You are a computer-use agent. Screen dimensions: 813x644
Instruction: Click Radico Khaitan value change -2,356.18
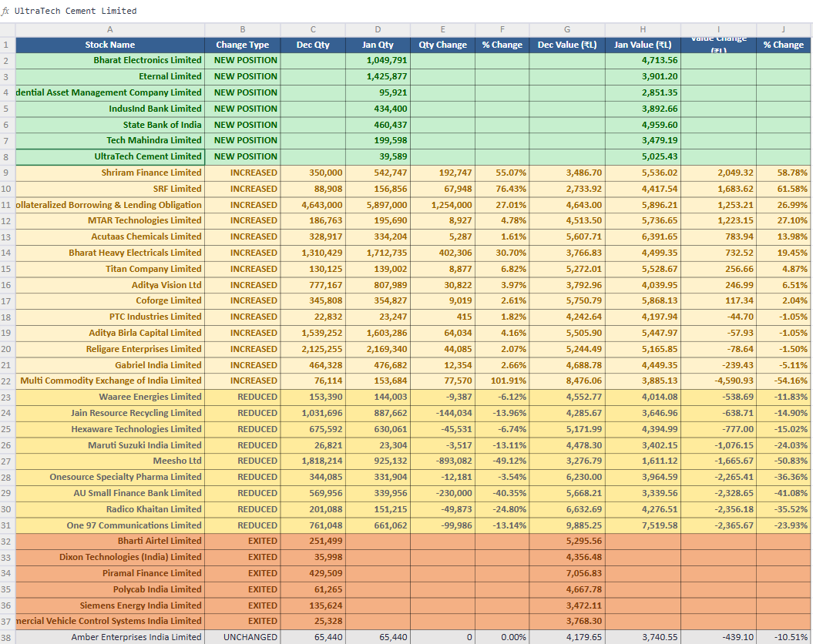coord(718,509)
